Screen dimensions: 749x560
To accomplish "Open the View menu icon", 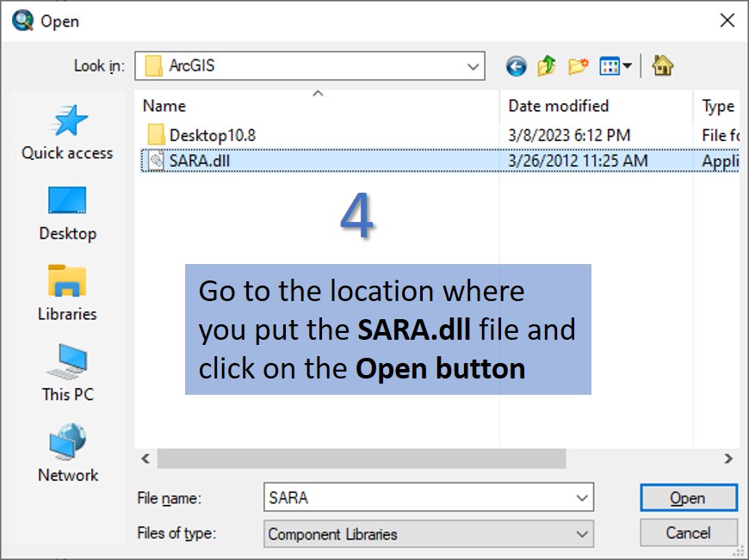I will [x=615, y=66].
